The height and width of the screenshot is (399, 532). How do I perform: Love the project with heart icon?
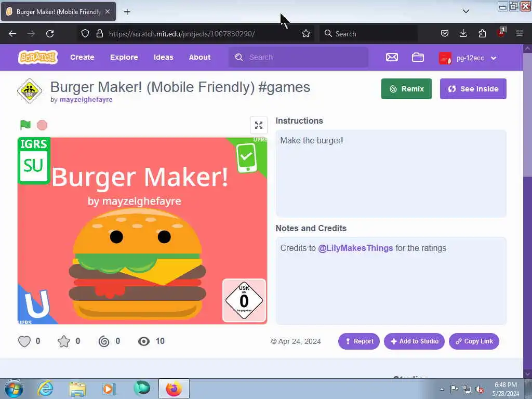pyautogui.click(x=24, y=341)
